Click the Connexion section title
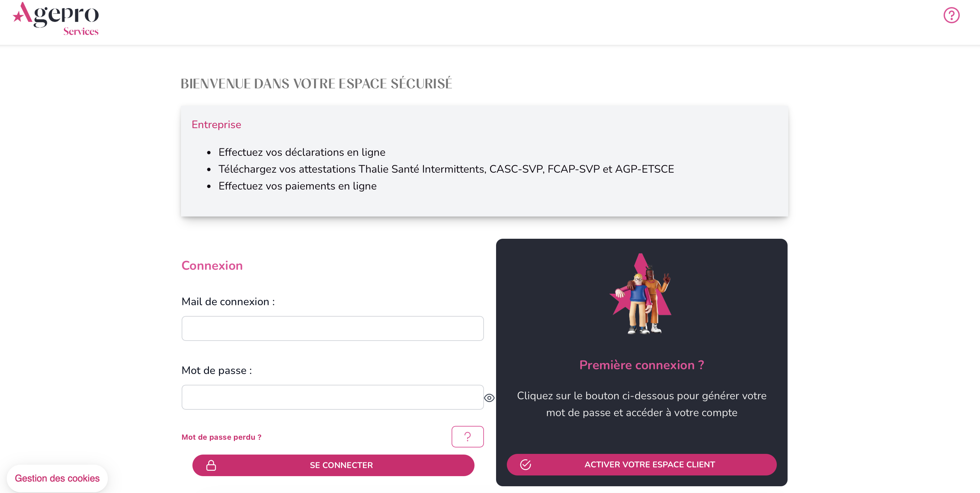This screenshot has height=493, width=980. [x=212, y=265]
